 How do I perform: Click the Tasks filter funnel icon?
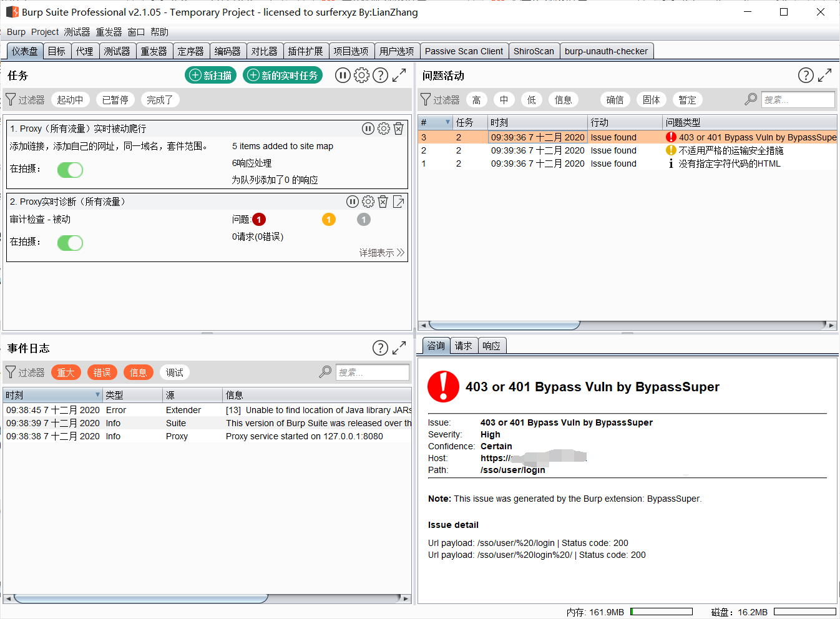[11, 99]
